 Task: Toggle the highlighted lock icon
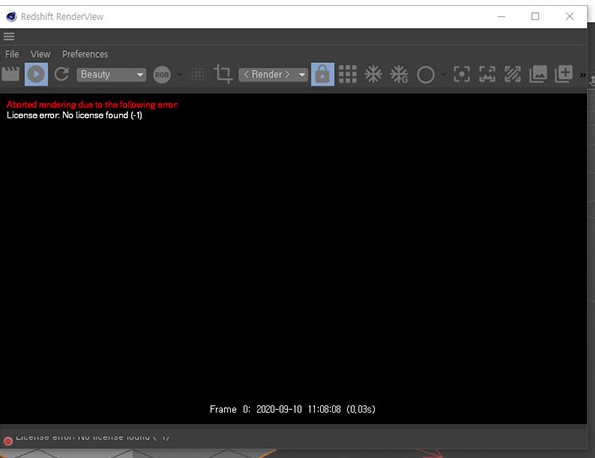tap(323, 74)
